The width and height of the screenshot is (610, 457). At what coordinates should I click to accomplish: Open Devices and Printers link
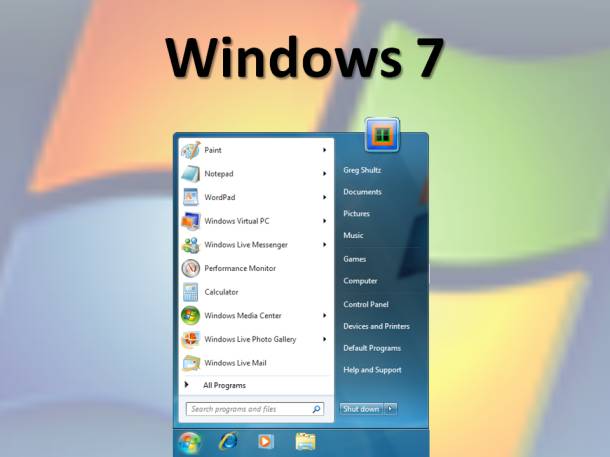tap(376, 326)
